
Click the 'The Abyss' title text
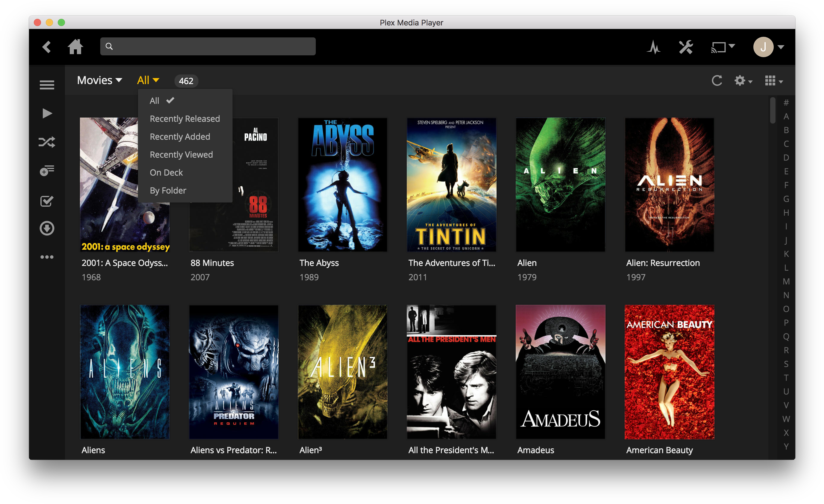[319, 263]
